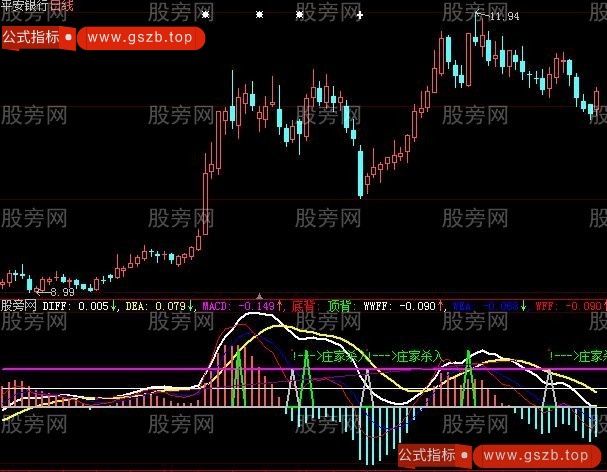Click the bottom 公式指标 badge
Screen dimensions: 607x472
[x=425, y=455]
